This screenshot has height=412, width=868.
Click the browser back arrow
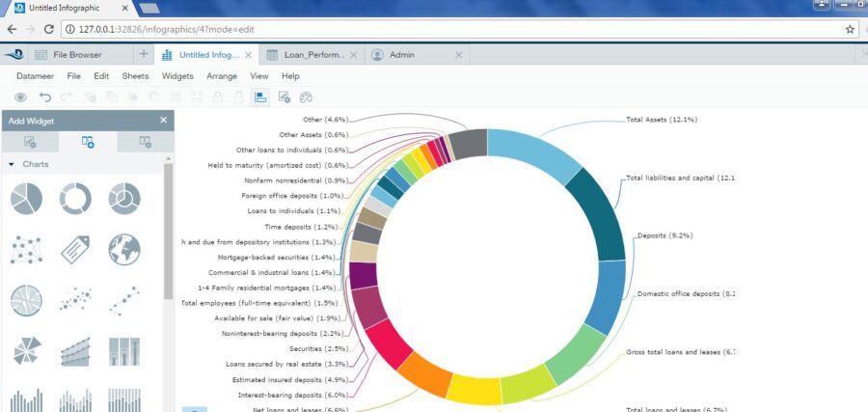[12, 29]
